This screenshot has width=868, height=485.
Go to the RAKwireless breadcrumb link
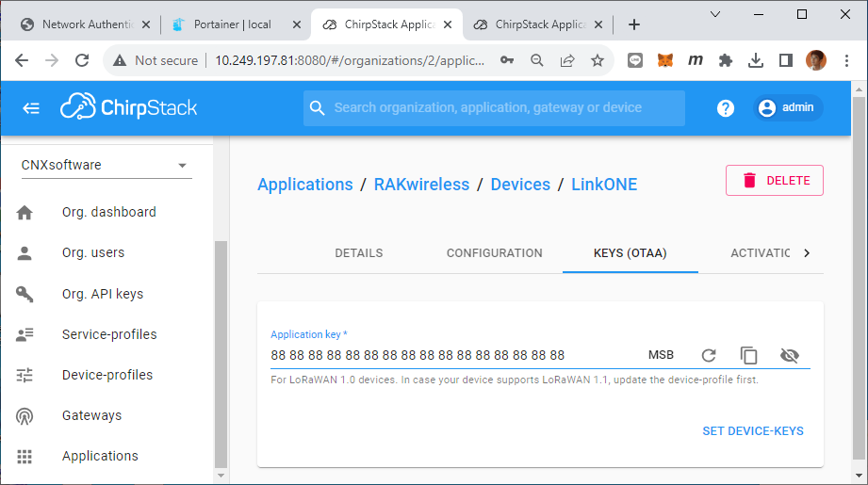(x=421, y=185)
